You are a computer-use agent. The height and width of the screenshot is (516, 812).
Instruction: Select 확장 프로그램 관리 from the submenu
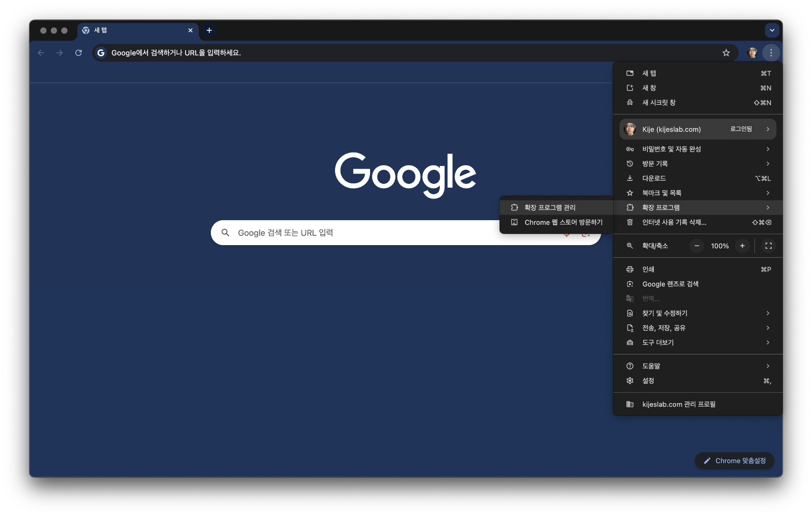550,207
